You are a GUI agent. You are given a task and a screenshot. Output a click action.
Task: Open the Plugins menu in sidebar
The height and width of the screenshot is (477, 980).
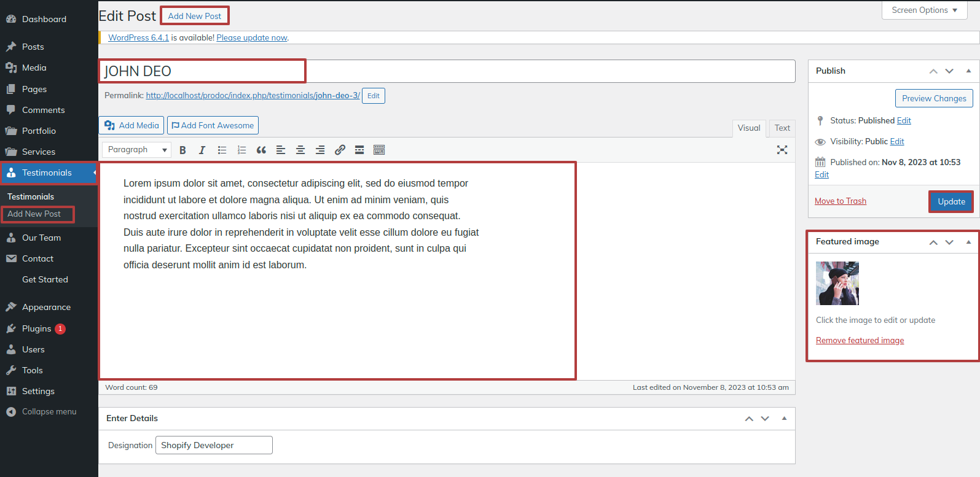[37, 328]
